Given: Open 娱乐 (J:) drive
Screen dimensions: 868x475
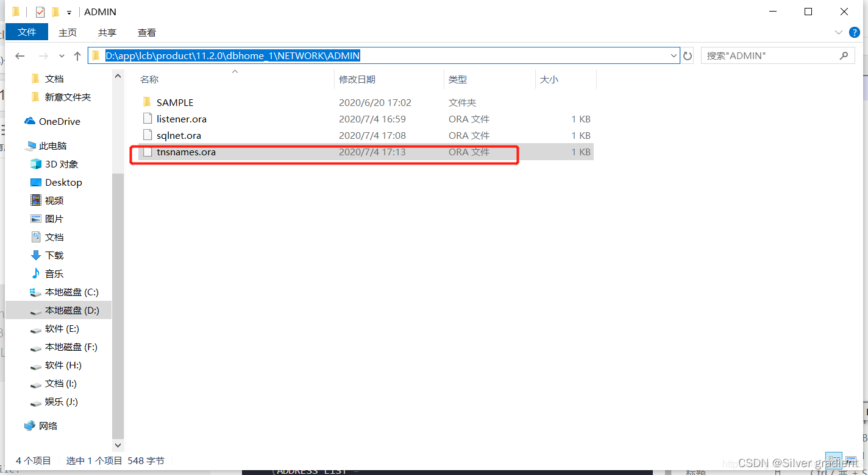Looking at the screenshot, I should [x=62, y=402].
